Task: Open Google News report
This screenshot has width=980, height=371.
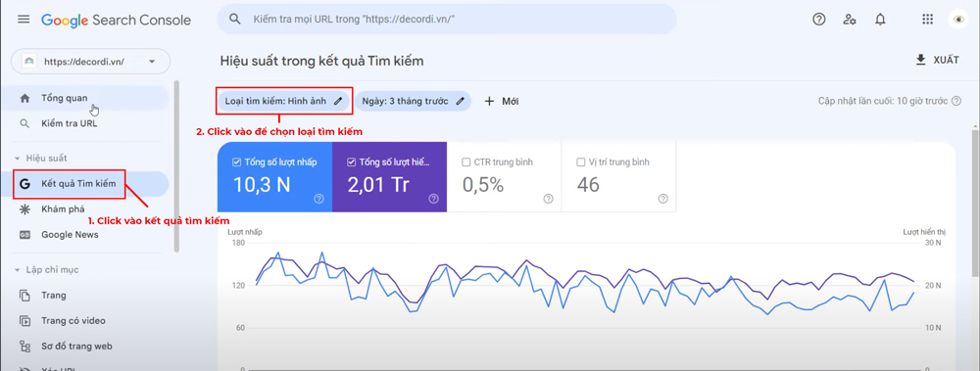Action: (84, 235)
